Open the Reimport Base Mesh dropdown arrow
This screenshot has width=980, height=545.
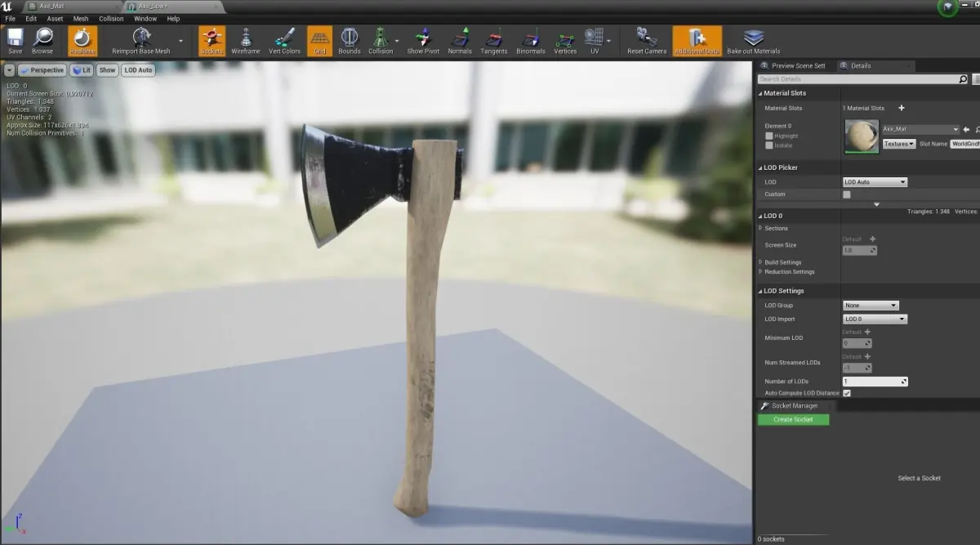pyautogui.click(x=180, y=41)
